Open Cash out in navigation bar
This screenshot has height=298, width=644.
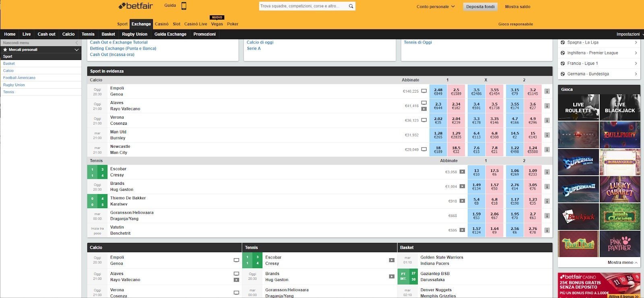[46, 34]
